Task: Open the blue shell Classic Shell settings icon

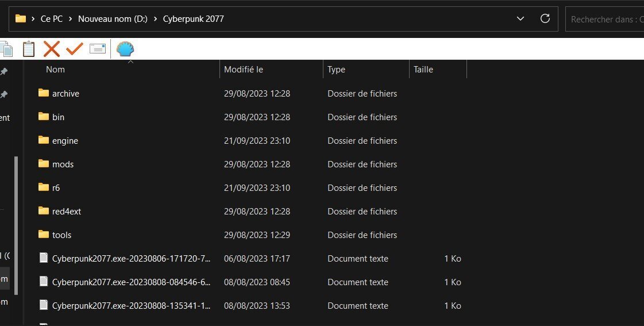Action: click(125, 49)
